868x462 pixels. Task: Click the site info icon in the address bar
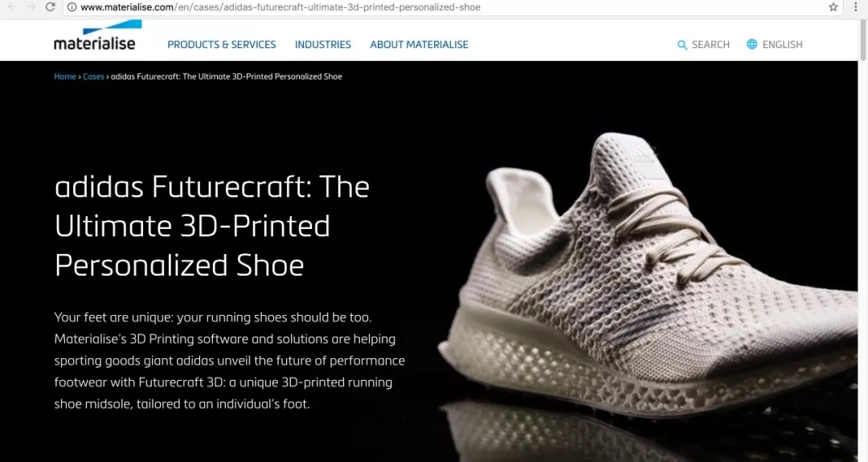tap(72, 7)
